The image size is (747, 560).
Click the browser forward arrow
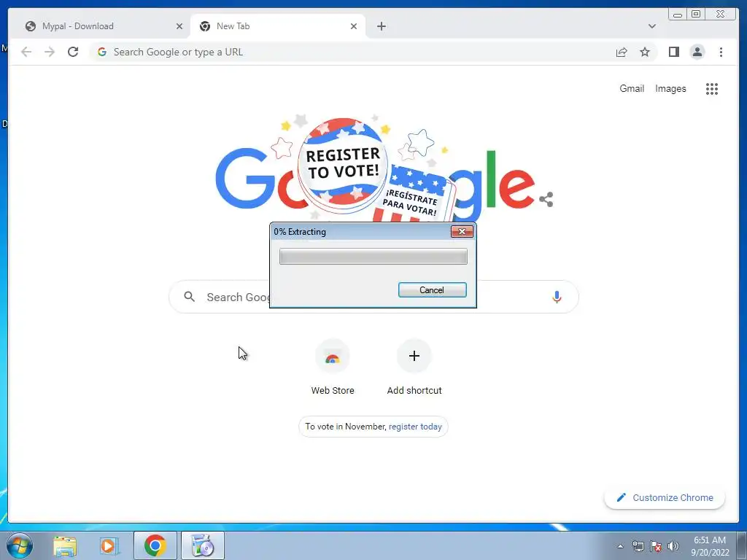(50, 52)
